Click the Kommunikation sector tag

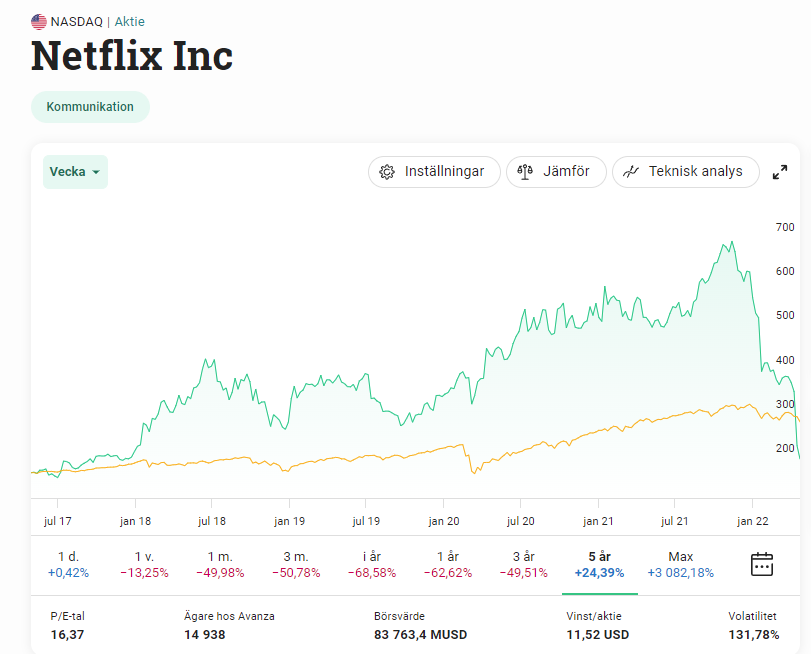[90, 107]
